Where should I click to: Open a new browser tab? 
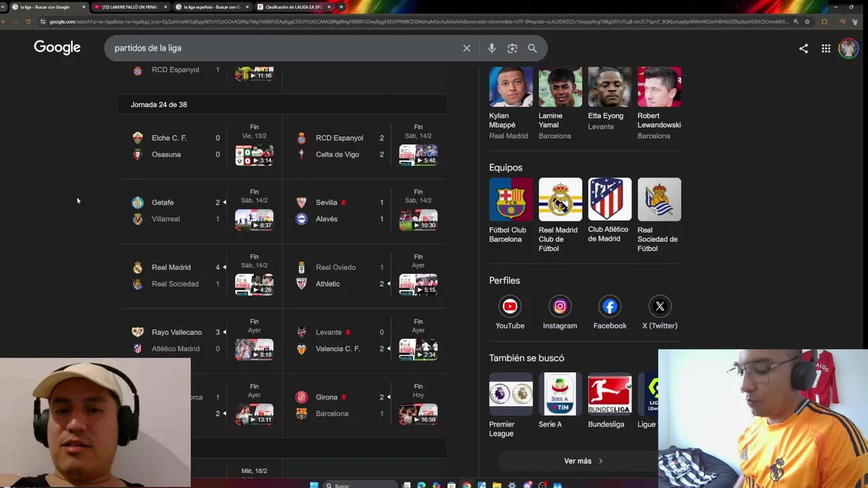tap(341, 7)
